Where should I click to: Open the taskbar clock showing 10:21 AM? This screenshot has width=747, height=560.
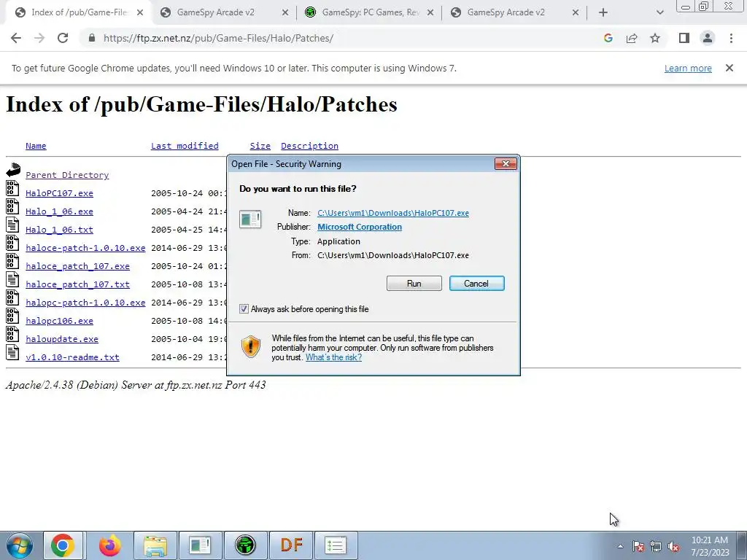tap(710, 546)
